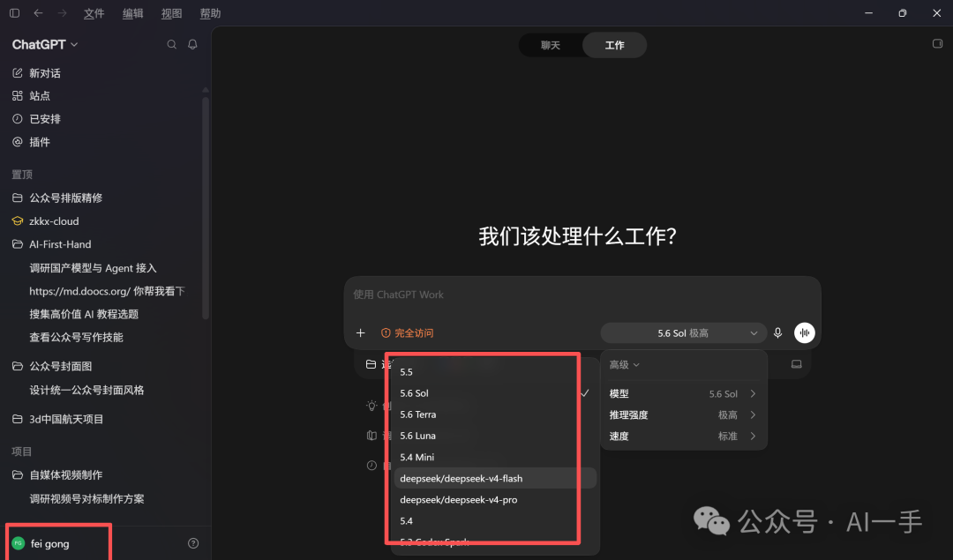Select deepseek/deepseek-v4-pro model
The image size is (953, 560).
(495, 499)
